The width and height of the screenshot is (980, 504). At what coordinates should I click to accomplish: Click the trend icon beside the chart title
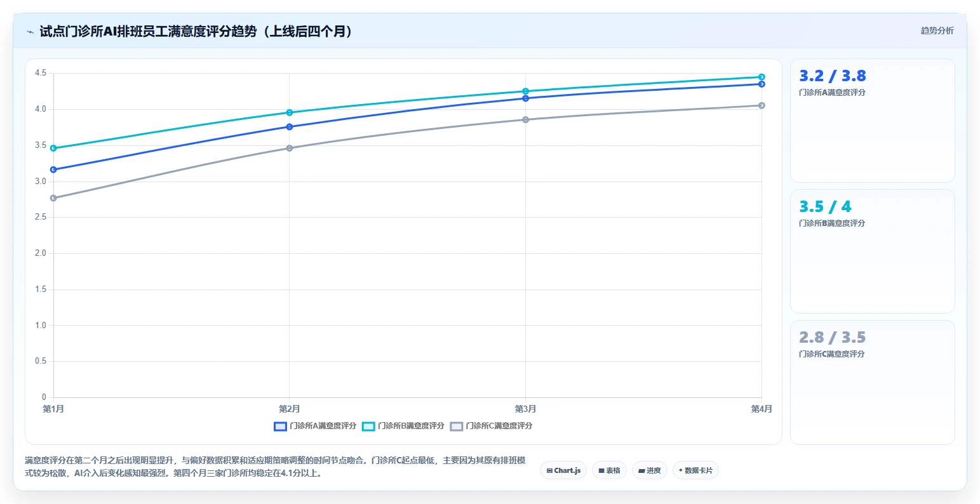click(30, 32)
